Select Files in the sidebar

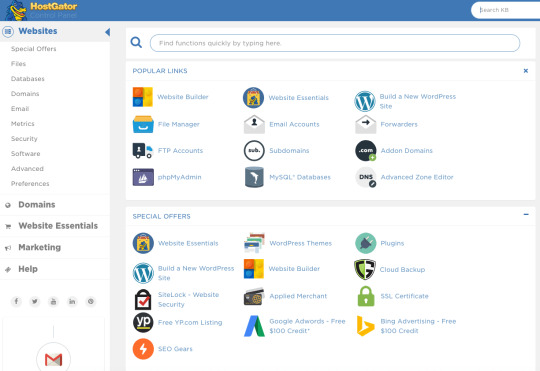coord(18,64)
